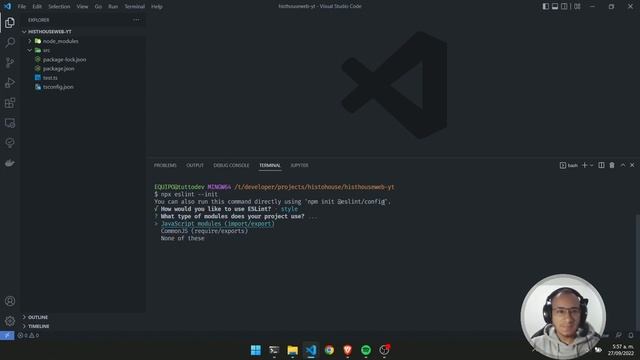Select the Terminal tab
The image size is (640, 360).
pos(270,165)
